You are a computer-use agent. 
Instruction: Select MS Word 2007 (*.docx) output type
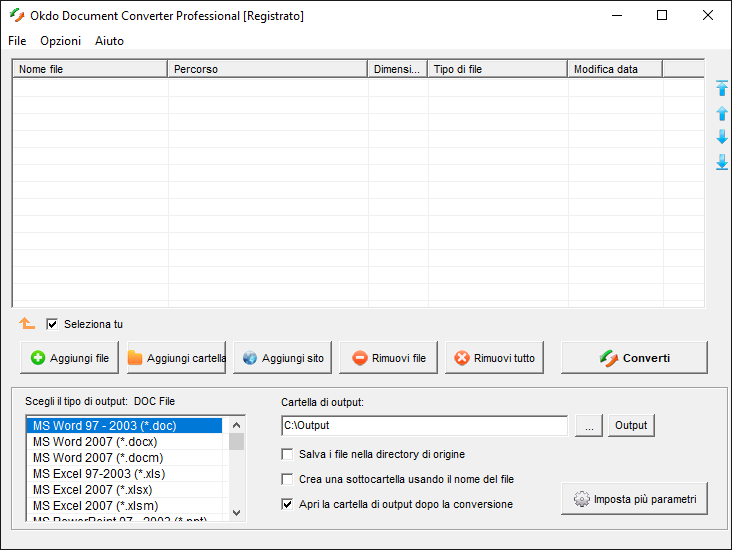tap(124, 442)
